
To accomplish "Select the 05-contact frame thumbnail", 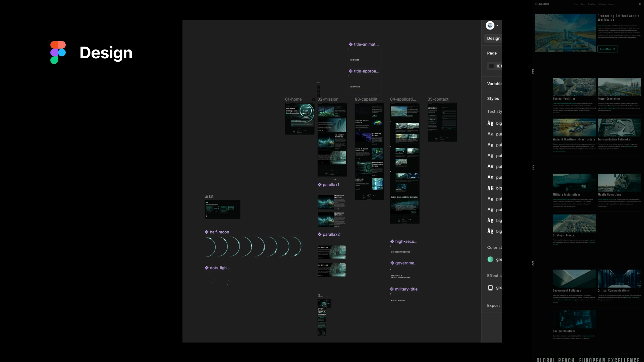I will pos(442,122).
